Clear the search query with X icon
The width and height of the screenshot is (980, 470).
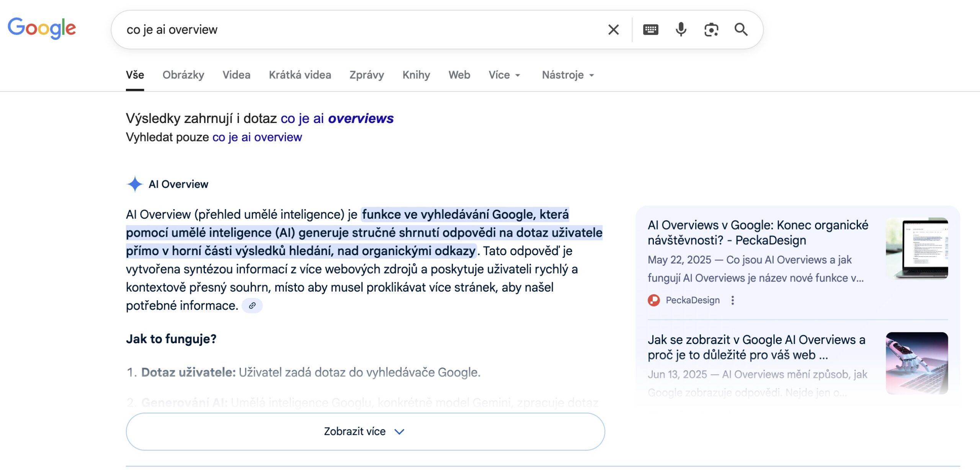pos(613,29)
